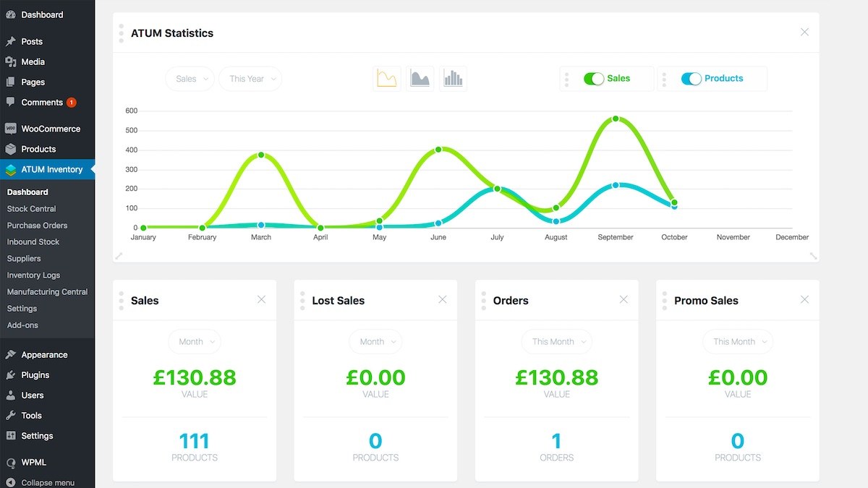Viewport: 868px width, 488px height.
Task: Close the Sales widget
Action: [x=261, y=299]
